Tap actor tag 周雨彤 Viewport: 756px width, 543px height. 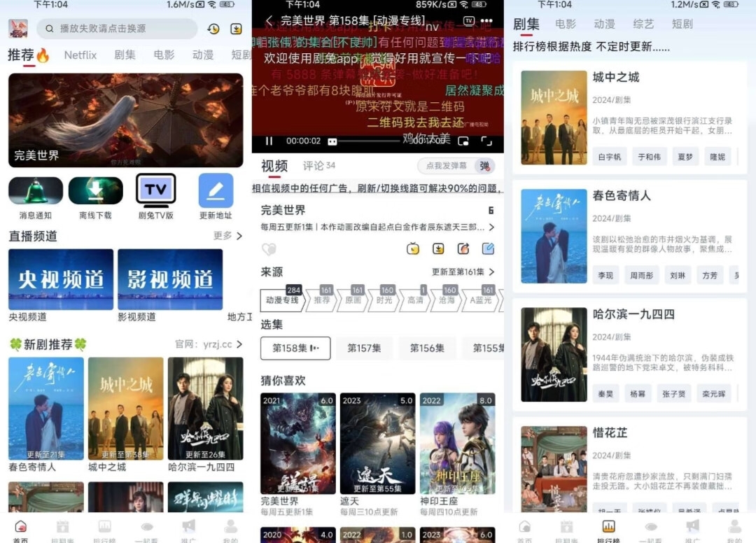point(642,276)
